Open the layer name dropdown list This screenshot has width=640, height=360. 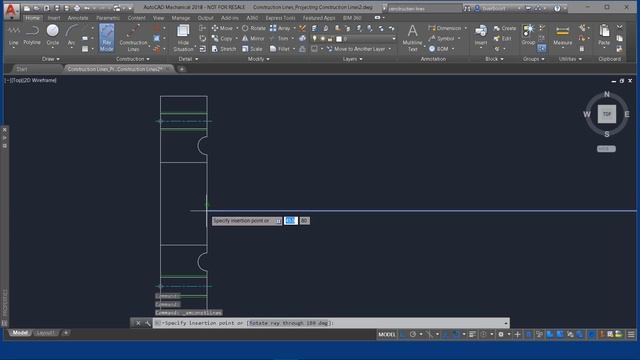(393, 39)
